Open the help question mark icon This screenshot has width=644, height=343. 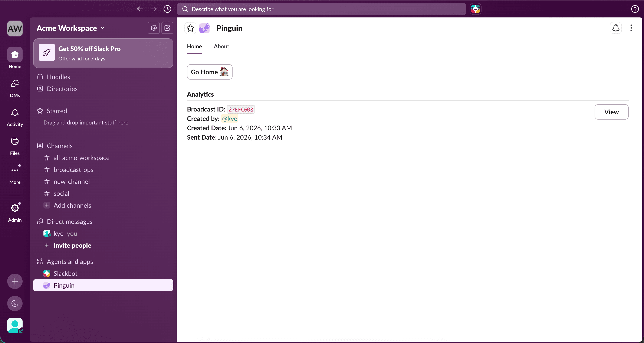[x=635, y=9]
